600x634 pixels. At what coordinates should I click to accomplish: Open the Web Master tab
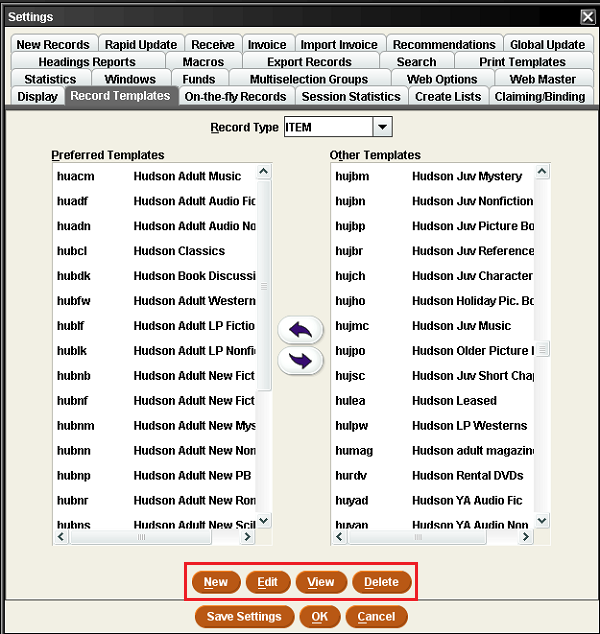tap(543, 79)
